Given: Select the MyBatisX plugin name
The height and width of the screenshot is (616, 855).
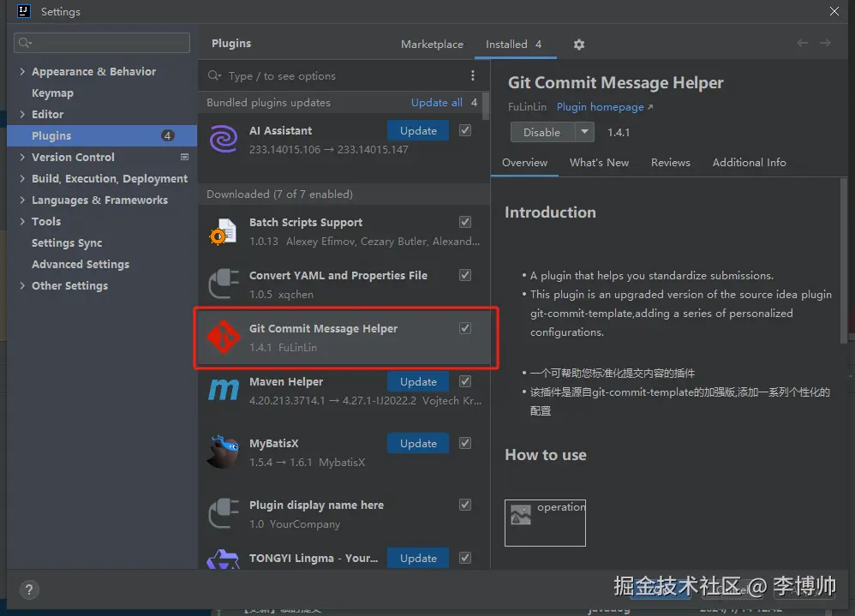Looking at the screenshot, I should point(274,443).
